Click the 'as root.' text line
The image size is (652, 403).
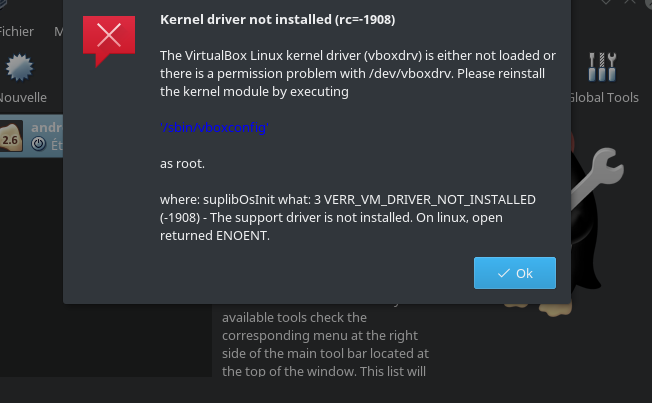tap(182, 163)
